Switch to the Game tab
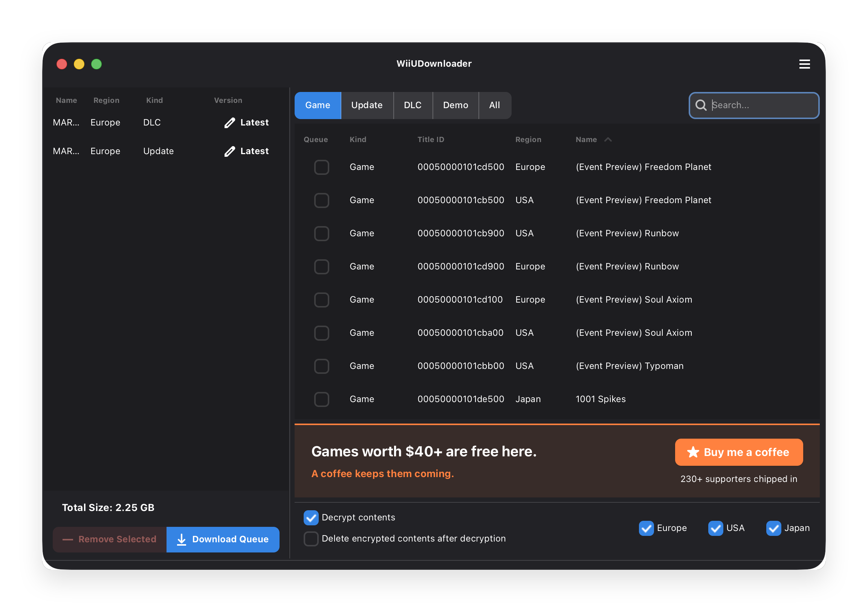Screen dimensions: 868x612 (x=318, y=105)
